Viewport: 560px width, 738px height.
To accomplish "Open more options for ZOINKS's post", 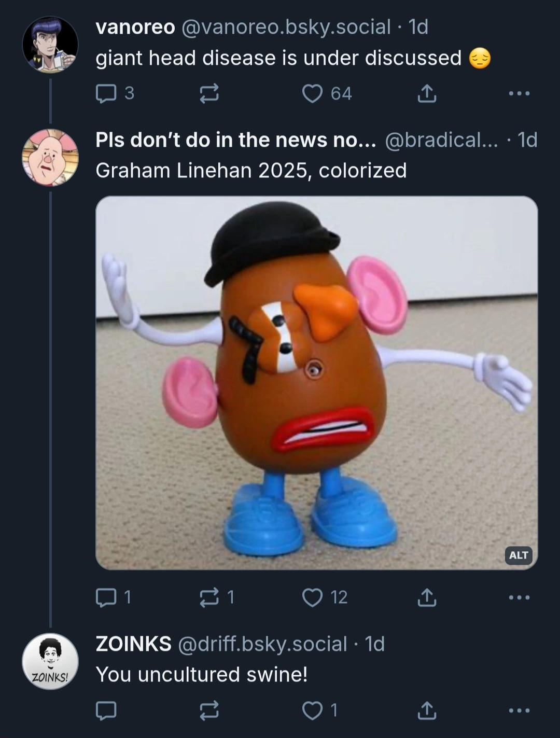I will 519,711.
